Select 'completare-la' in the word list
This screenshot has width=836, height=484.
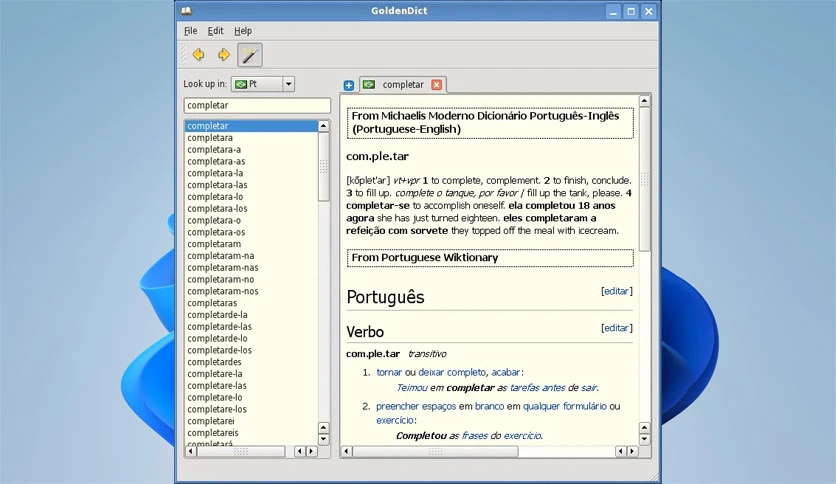click(x=251, y=374)
